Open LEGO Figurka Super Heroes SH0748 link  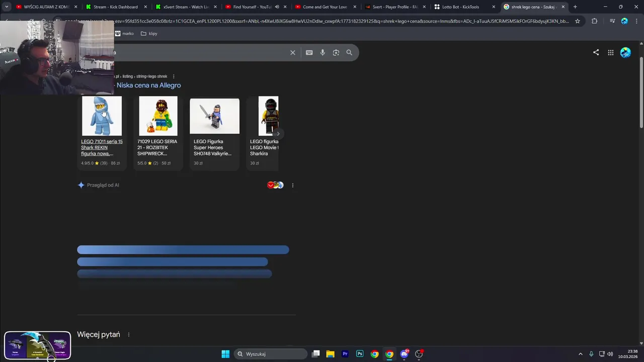pyautogui.click(x=213, y=148)
